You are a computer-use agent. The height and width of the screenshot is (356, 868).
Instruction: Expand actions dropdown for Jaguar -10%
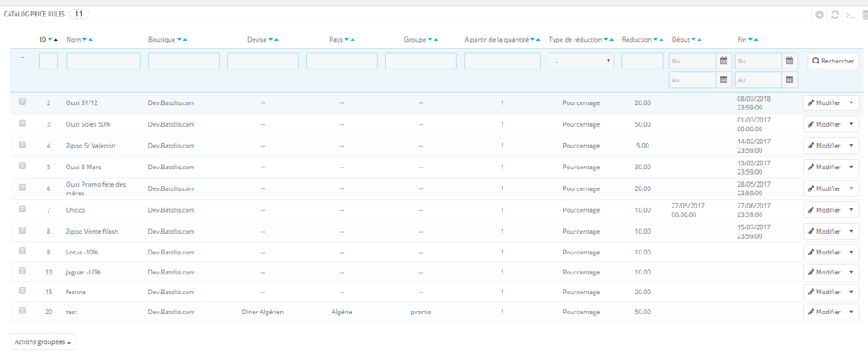pos(852,273)
